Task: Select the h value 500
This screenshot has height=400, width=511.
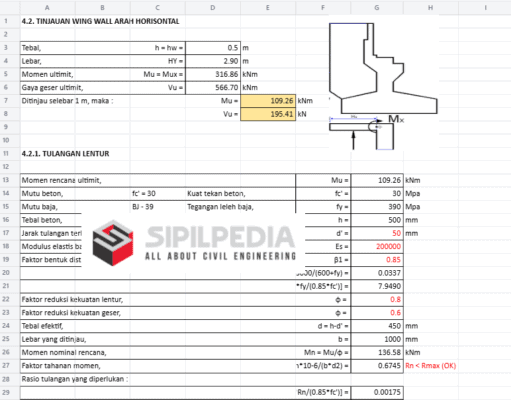Action: pyautogui.click(x=377, y=220)
